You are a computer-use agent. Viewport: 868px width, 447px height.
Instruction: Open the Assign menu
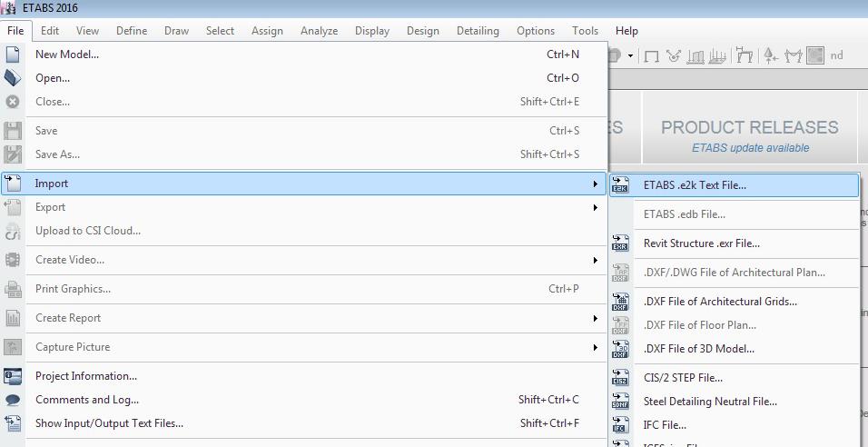[x=267, y=31]
